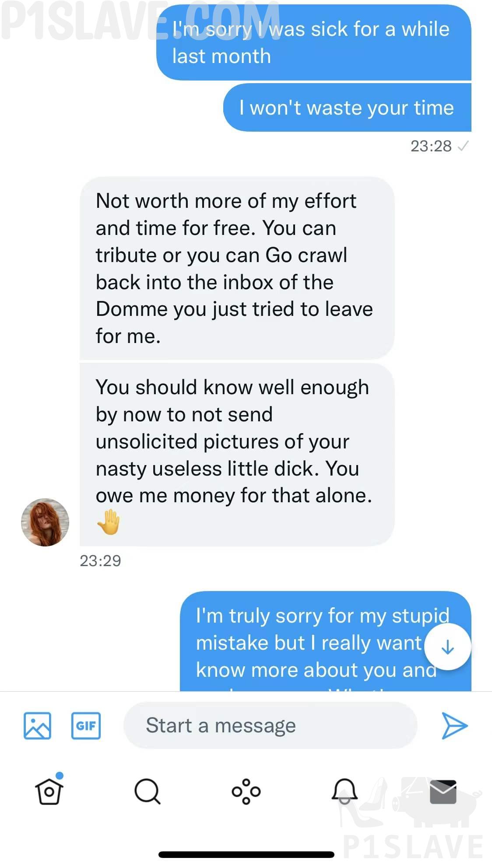The width and height of the screenshot is (492, 868).
Task: Open the Messages envelope tab
Action: [x=443, y=791]
